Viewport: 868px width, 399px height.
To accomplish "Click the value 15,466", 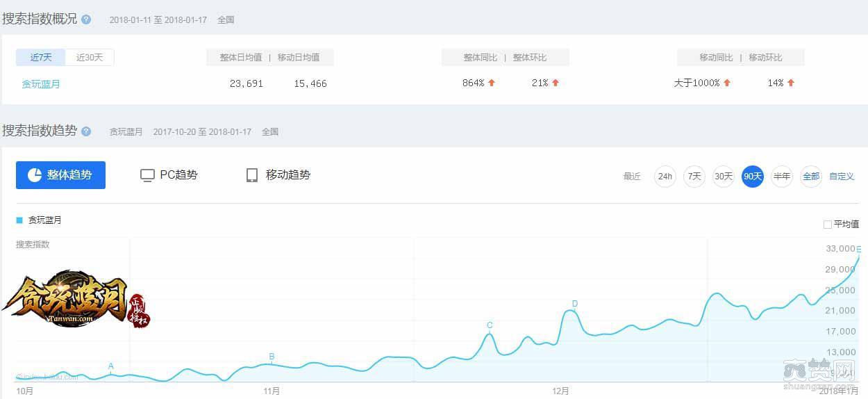I will (x=310, y=83).
